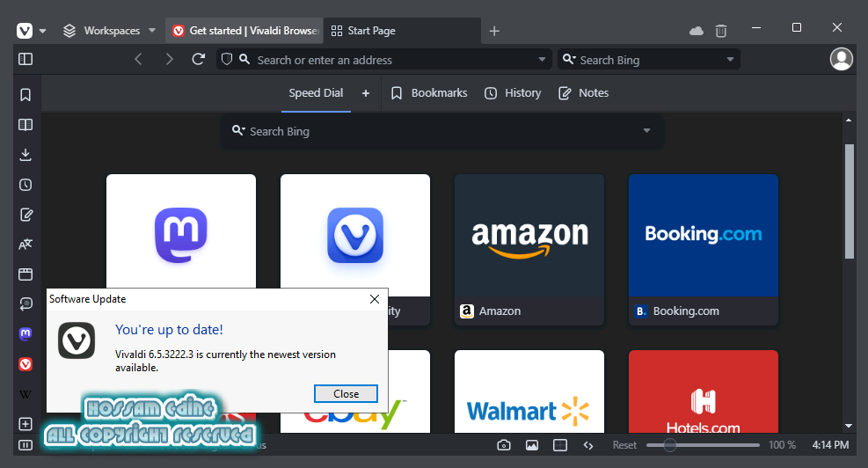This screenshot has width=868, height=468.
Task: Click the 4:14 PM clock
Action: [x=830, y=445]
